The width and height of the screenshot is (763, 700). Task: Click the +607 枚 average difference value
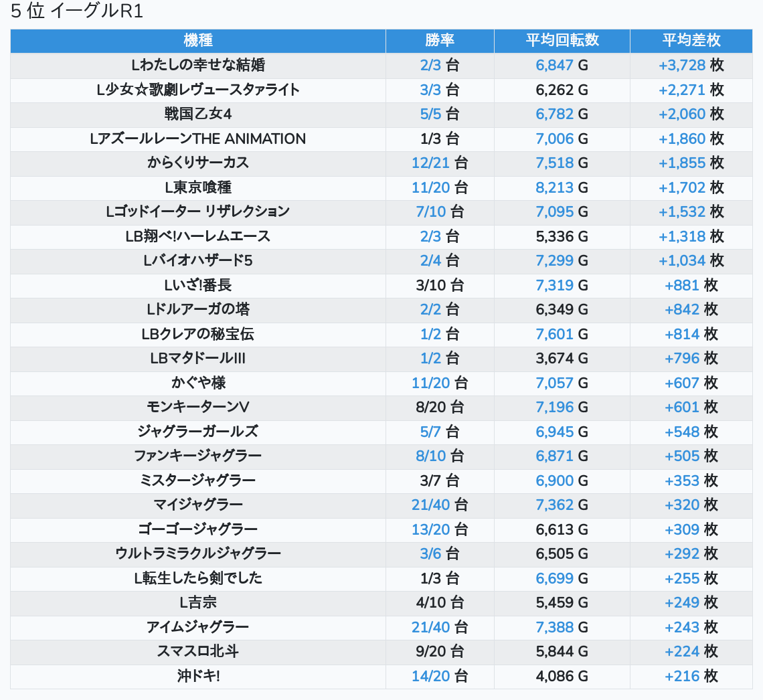(691, 383)
